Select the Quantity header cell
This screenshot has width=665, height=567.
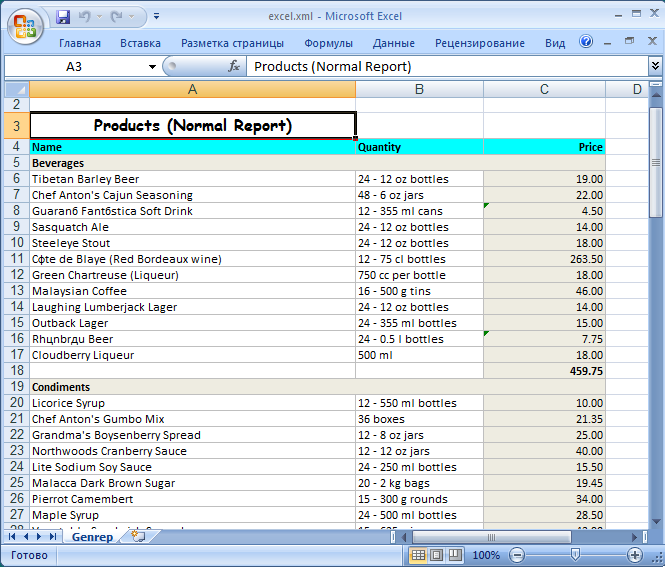point(419,147)
